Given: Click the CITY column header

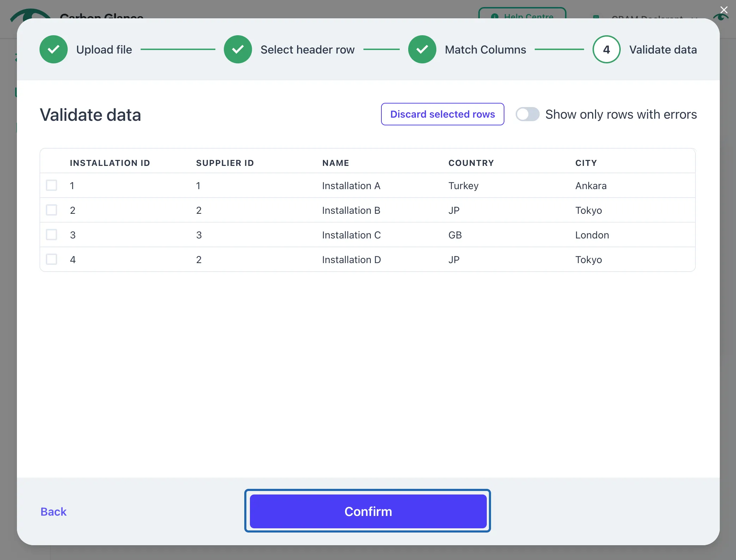Looking at the screenshot, I should 586,163.
